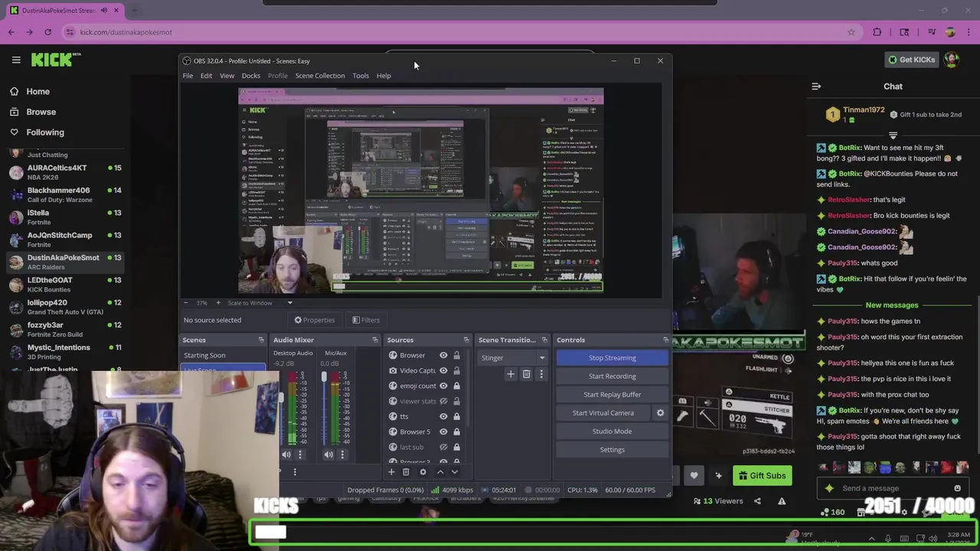The width and height of the screenshot is (980, 551).
Task: Show the viewer stats source
Action: 443,401
